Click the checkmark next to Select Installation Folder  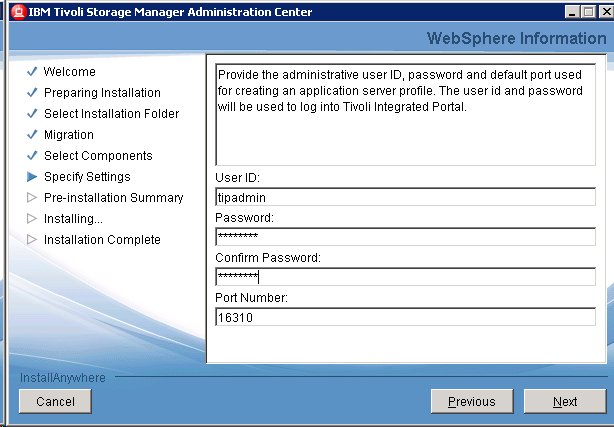click(x=32, y=114)
